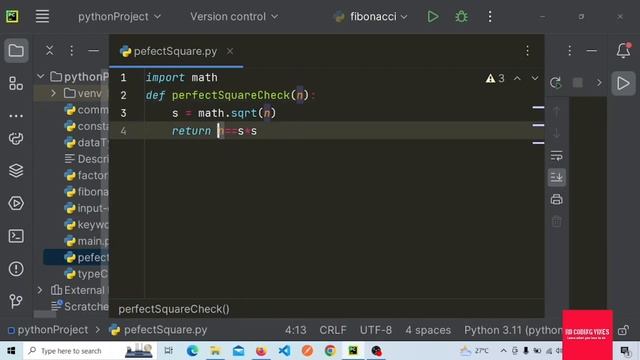The width and height of the screenshot is (640, 360).
Task: Hide the project panel with the minus icon
Action: pyautogui.click(x=93, y=51)
